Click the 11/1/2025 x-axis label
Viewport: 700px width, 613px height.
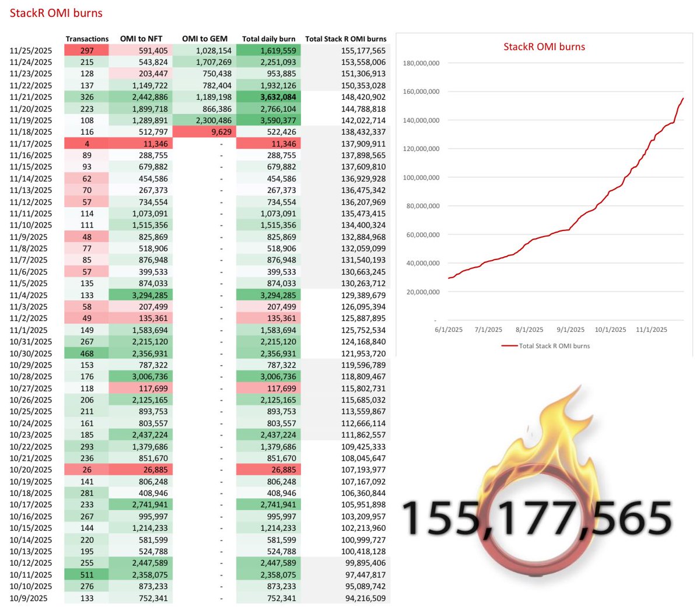652,330
